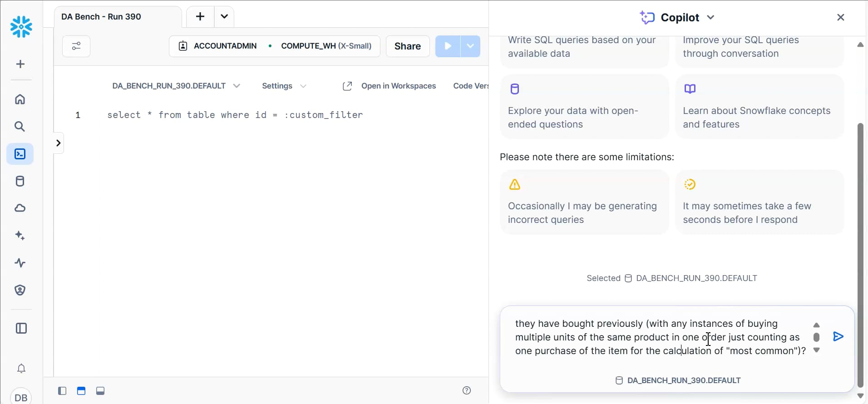Open Code Versions menu

click(471, 86)
